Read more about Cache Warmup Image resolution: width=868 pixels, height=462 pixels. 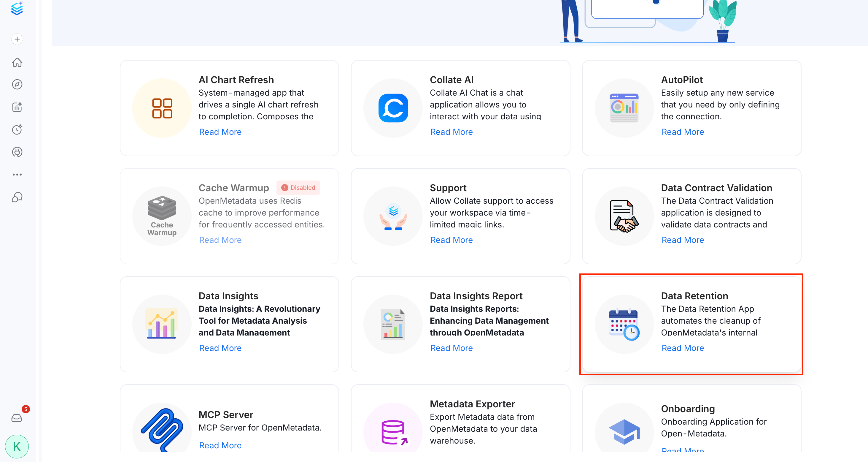tap(220, 240)
